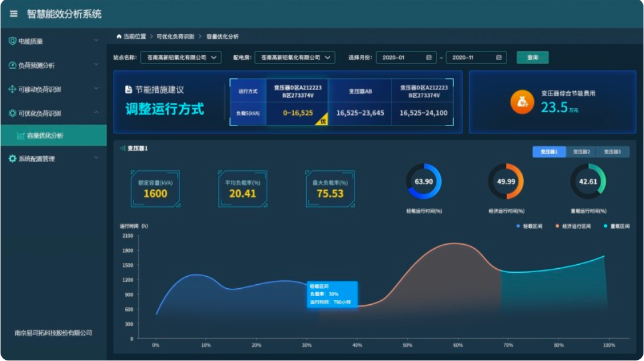The width and height of the screenshot is (644, 361).
Task: Select 容量优化分析 in the sidebar
Action: (53, 135)
